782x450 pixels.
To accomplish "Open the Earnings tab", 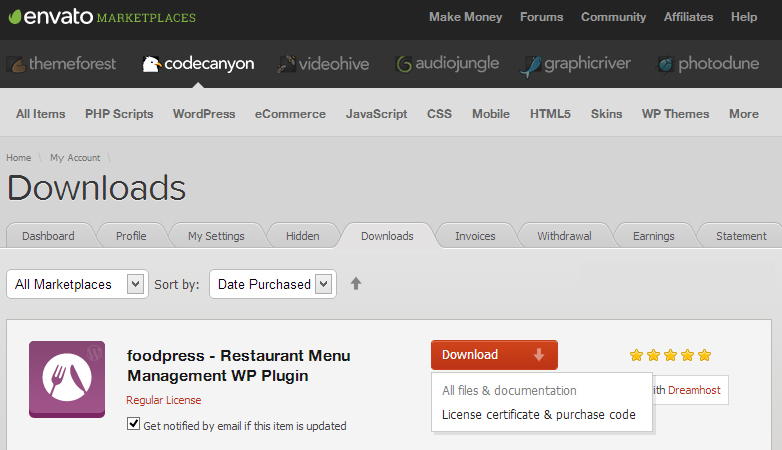I will (x=653, y=236).
